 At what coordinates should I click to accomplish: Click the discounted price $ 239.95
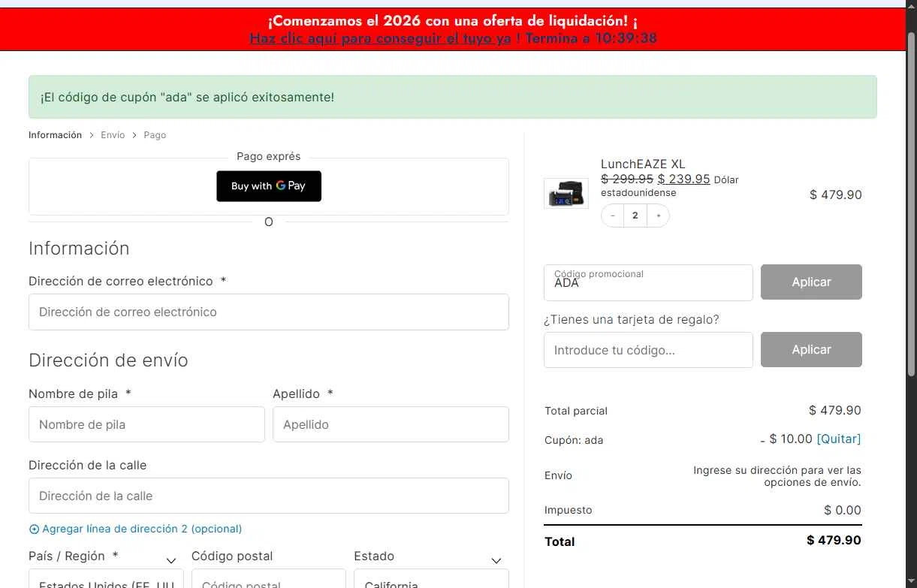click(x=683, y=179)
